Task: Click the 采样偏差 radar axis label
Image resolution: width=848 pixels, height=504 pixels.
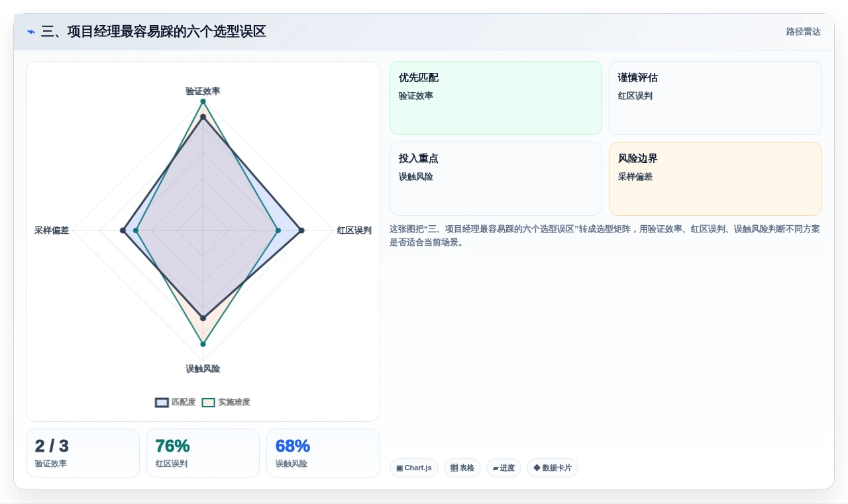Action: point(52,230)
